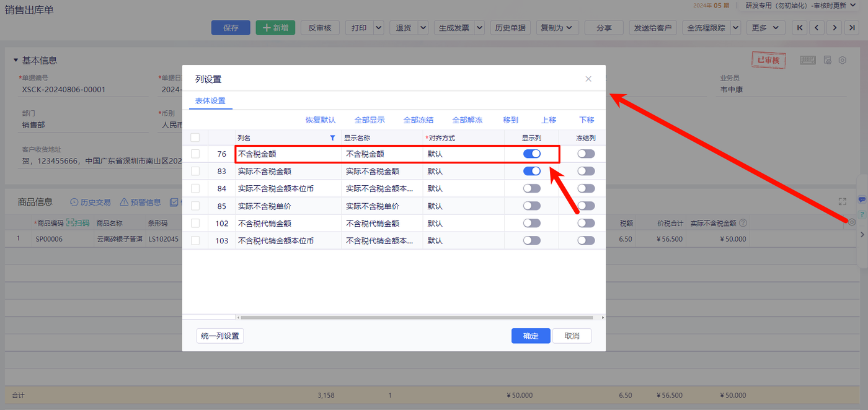Click the scrollbar left arrow in dialog
Viewport: 868px width, 410px height.
pos(238,318)
